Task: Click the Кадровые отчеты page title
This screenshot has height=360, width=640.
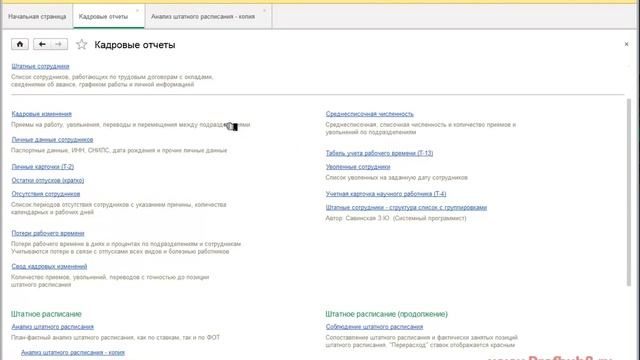Action: click(x=135, y=45)
